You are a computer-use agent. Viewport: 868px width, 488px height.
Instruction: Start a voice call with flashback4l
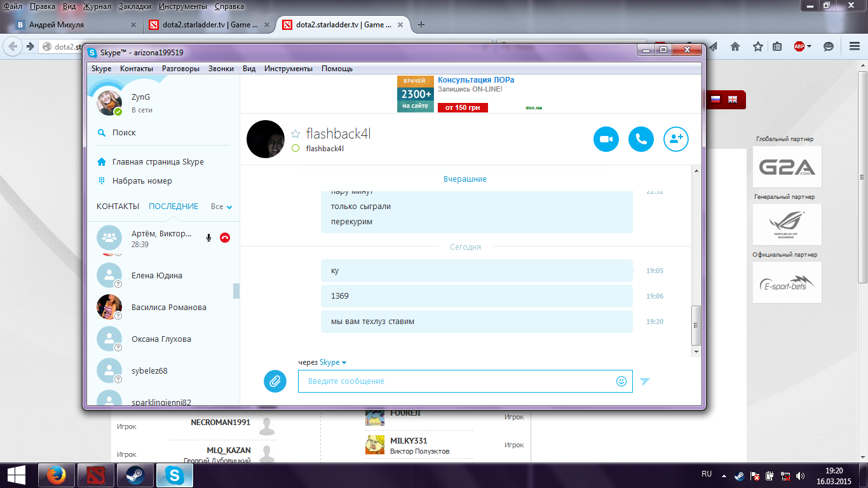(x=641, y=139)
